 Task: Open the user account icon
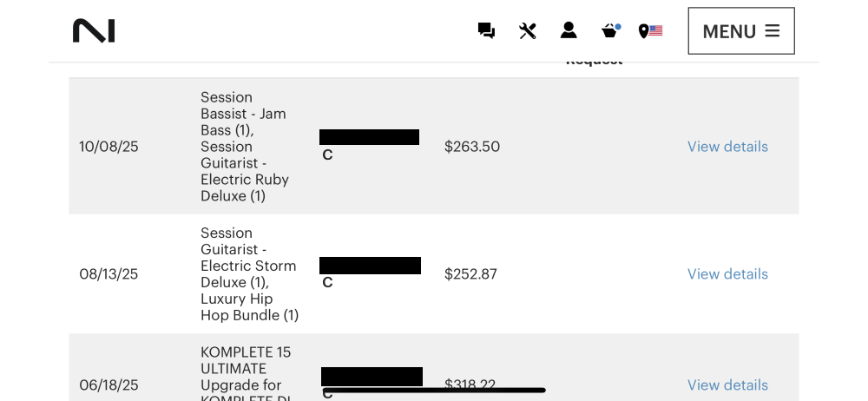[569, 30]
